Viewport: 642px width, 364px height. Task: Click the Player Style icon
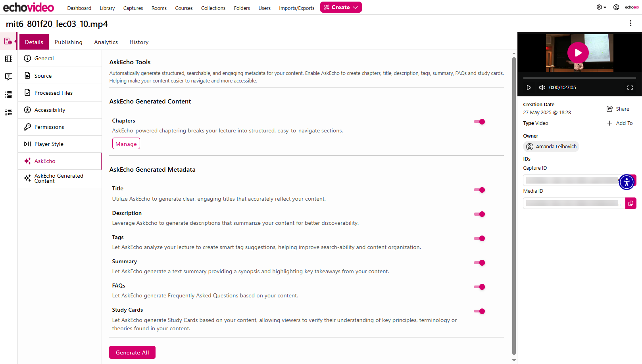coord(27,144)
